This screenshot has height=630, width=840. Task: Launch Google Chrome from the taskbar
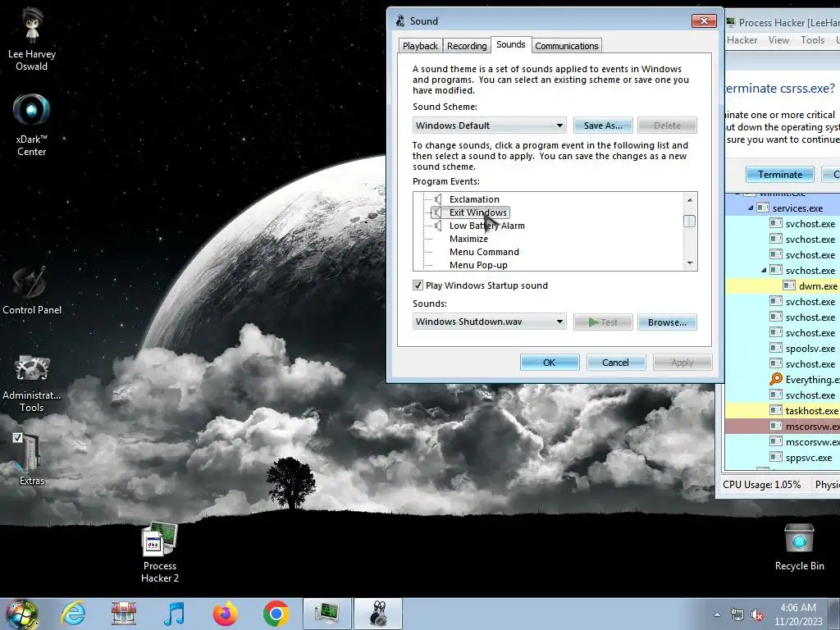(276, 614)
